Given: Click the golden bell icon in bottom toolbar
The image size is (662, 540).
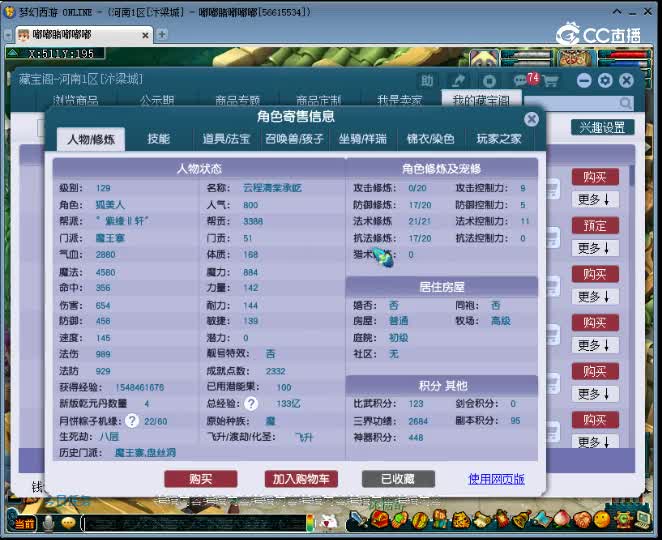Looking at the screenshot, I should point(522,520).
